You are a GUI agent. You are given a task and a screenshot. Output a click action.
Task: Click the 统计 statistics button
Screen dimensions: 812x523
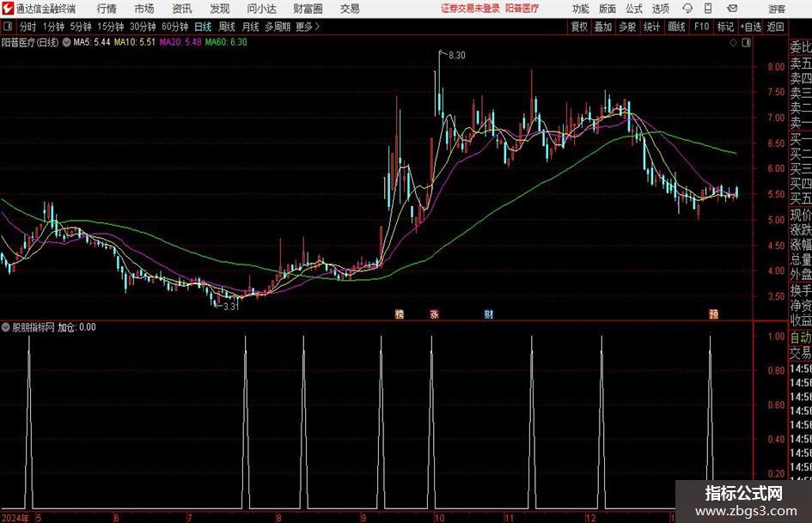coord(651,27)
